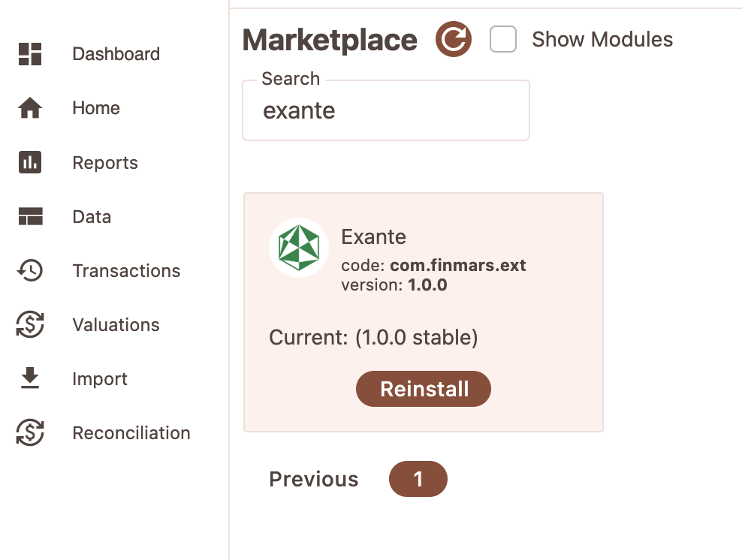Select Data in the sidebar
Screen dimensions: 742x560
[92, 217]
